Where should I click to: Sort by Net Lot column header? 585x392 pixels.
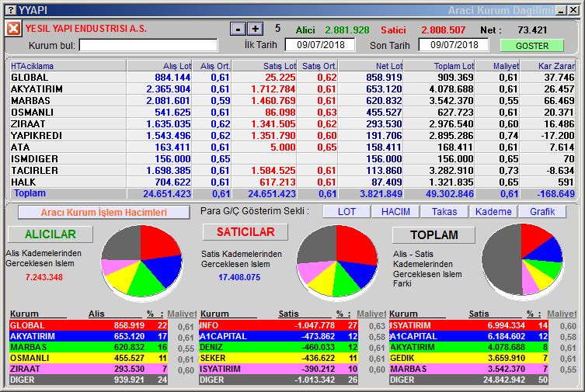pos(371,66)
